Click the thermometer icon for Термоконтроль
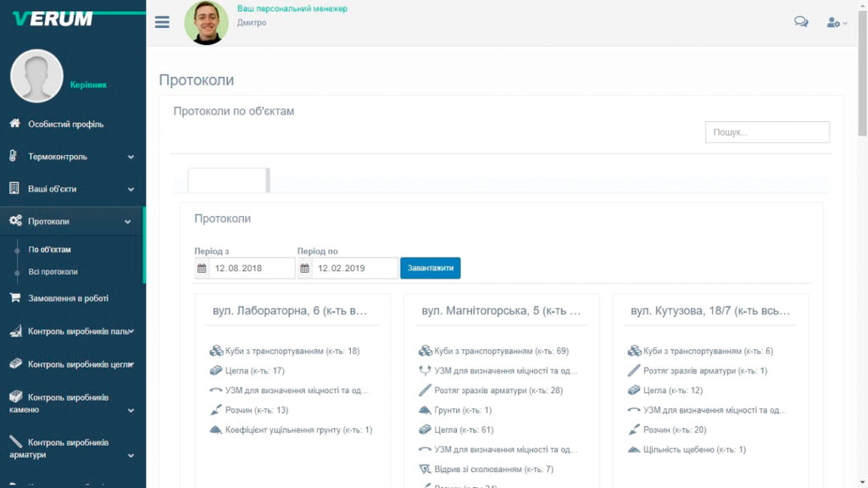The height and width of the screenshot is (488, 868). 14,156
